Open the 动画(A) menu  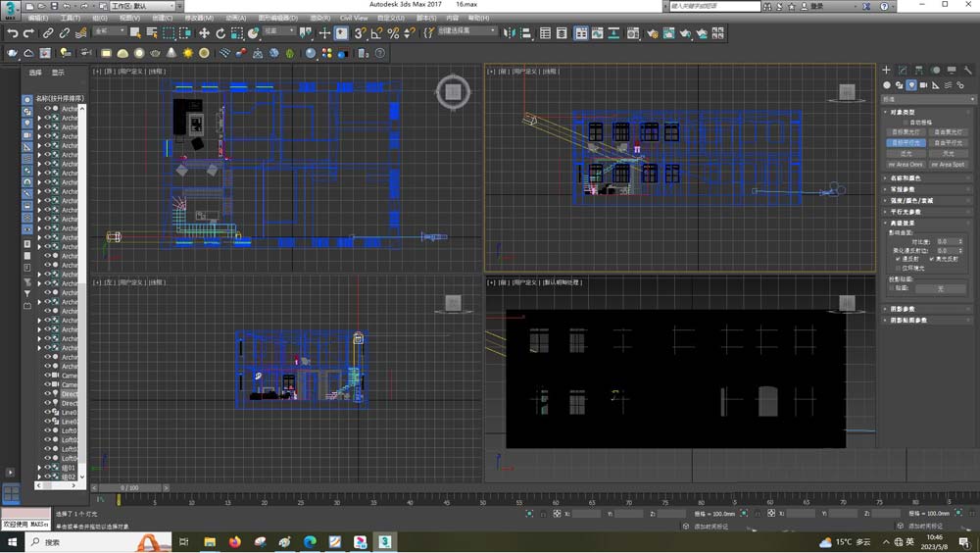236,18
